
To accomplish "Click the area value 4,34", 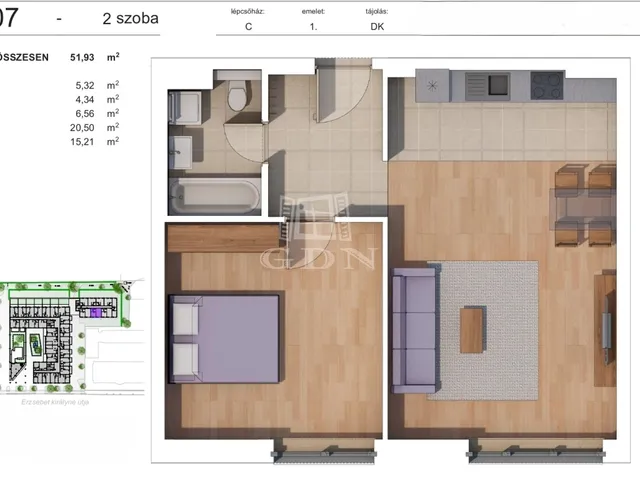I will coord(85,100).
